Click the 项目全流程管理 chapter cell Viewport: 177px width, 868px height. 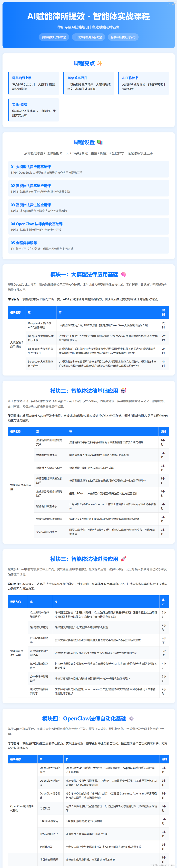tap(51, 860)
